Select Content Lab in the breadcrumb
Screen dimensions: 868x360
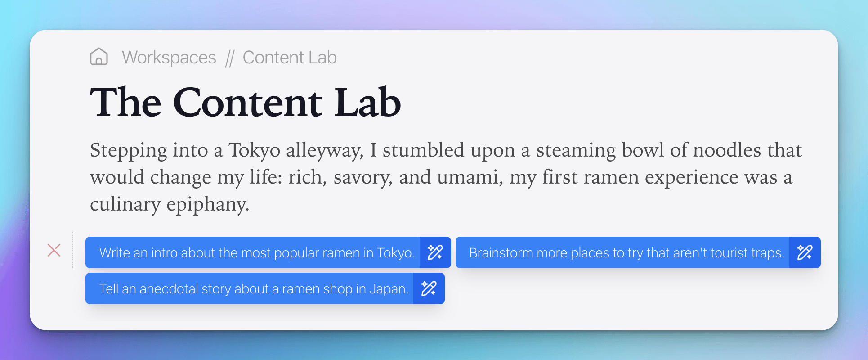click(289, 57)
